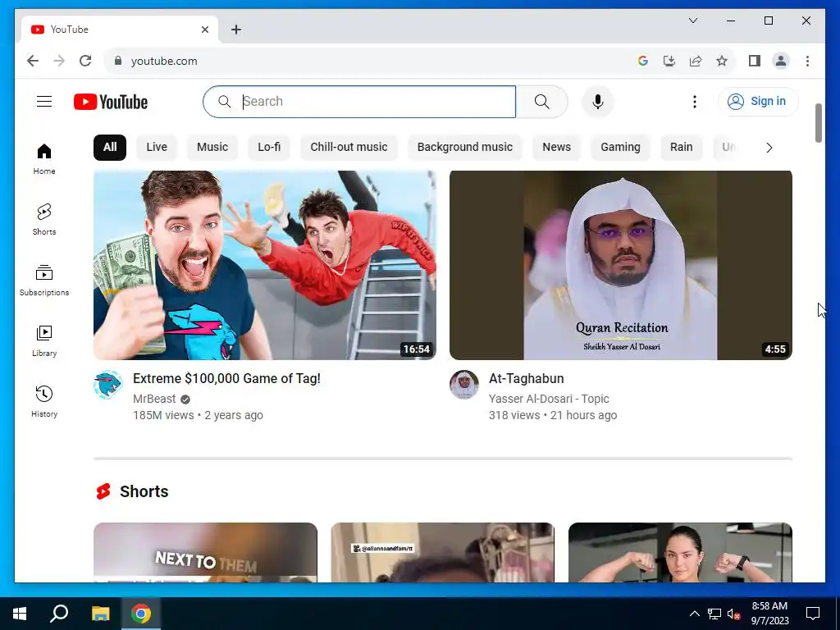Toggle the Chrome side panel icon
Viewport: 840px width, 630px height.
(x=755, y=61)
